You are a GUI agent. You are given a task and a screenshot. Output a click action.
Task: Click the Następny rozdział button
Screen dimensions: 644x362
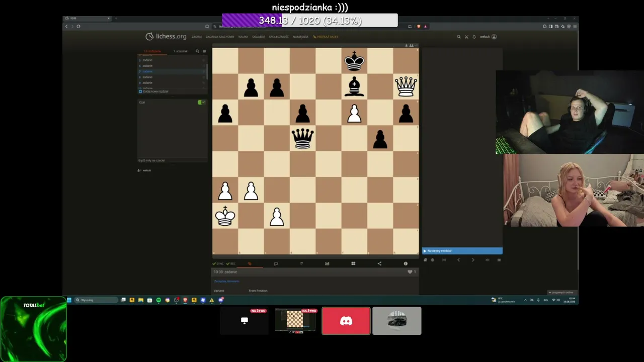coord(462,251)
